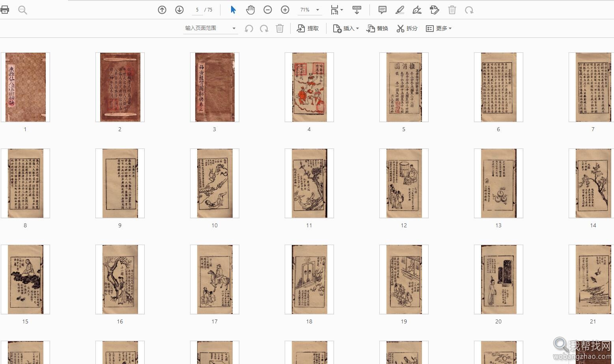
Task: Click the 拆分 split button
Action: click(407, 28)
